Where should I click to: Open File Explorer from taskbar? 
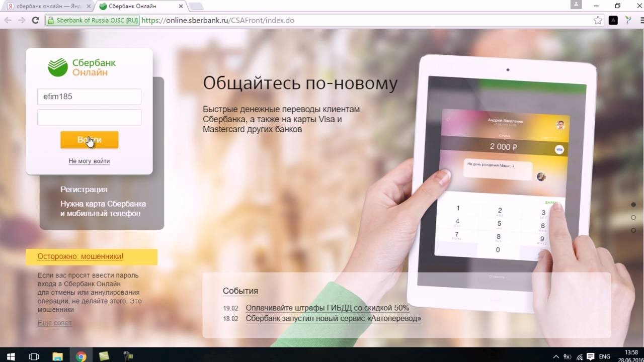[57, 356]
